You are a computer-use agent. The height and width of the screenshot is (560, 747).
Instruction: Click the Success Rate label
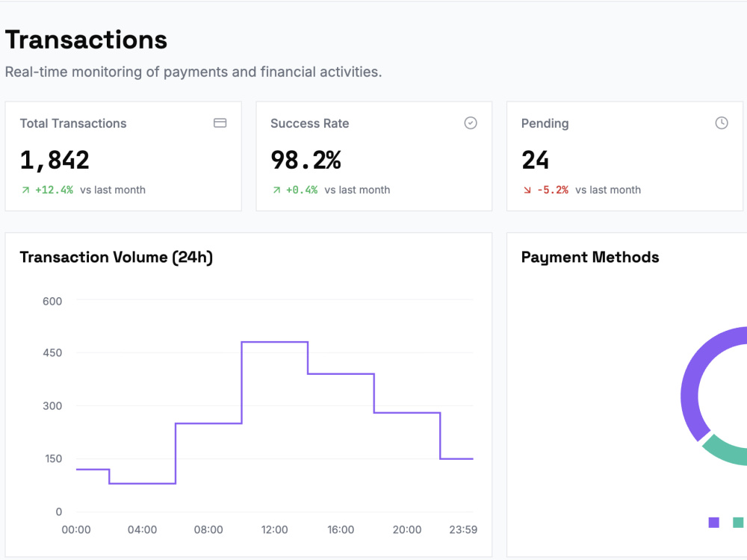tap(310, 123)
